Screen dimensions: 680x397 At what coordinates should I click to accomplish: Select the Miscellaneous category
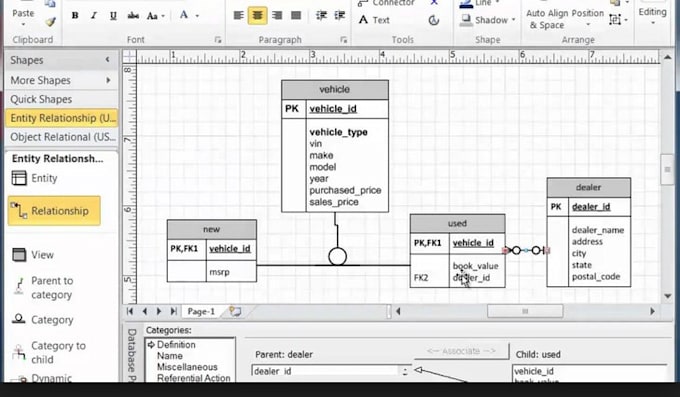click(187, 367)
